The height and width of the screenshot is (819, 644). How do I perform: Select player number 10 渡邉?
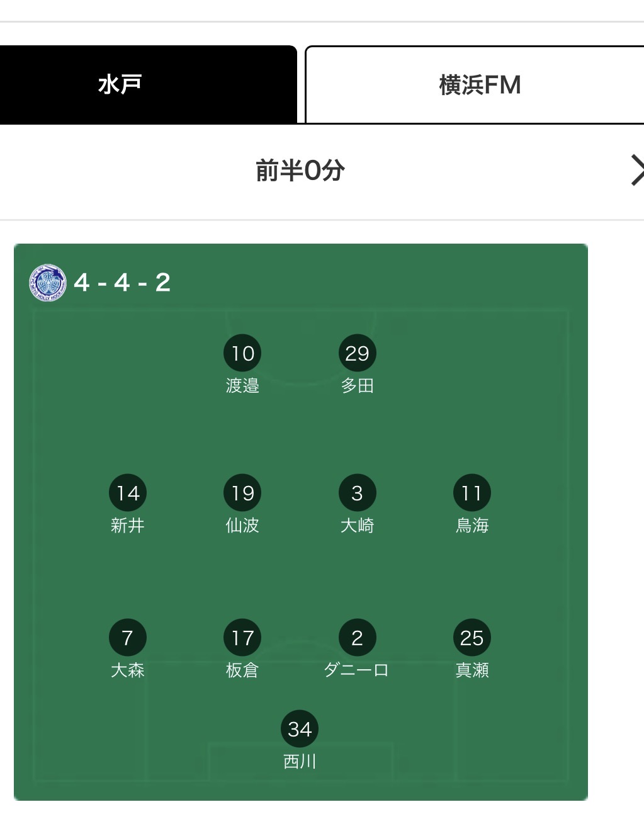coord(242,353)
